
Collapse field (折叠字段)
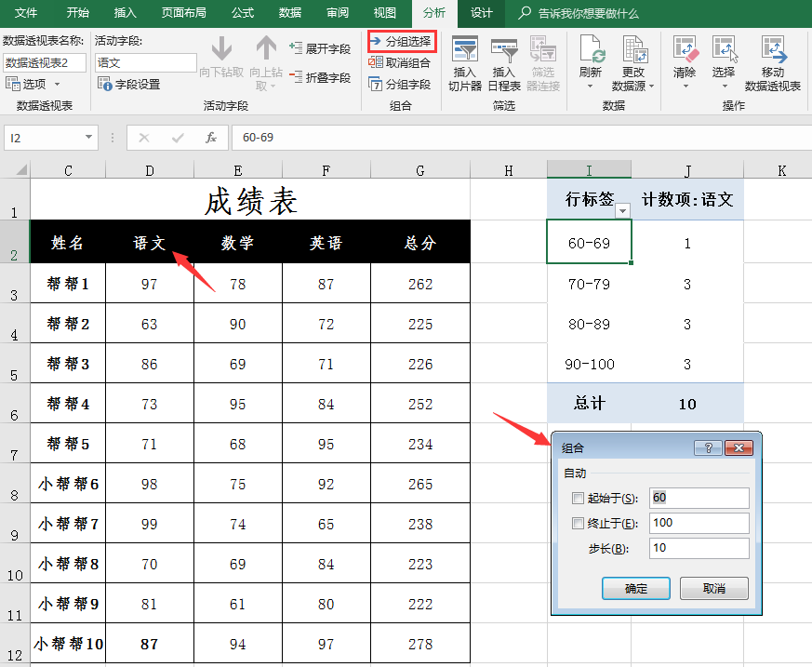pyautogui.click(x=320, y=77)
